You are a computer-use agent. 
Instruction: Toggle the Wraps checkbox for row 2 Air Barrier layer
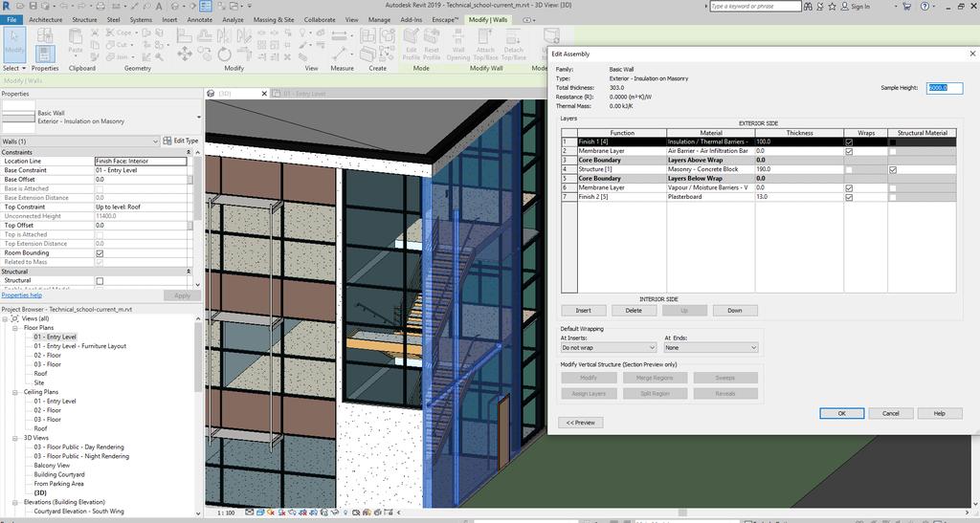(848, 151)
